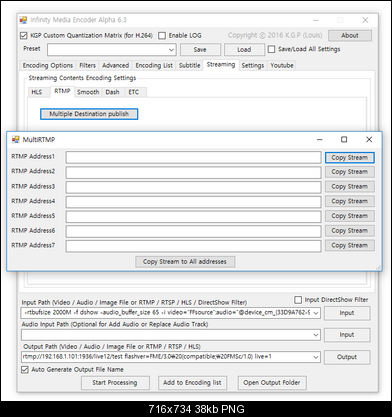Select the Streaming tab
Screen dimensions: 392x417
(221, 65)
